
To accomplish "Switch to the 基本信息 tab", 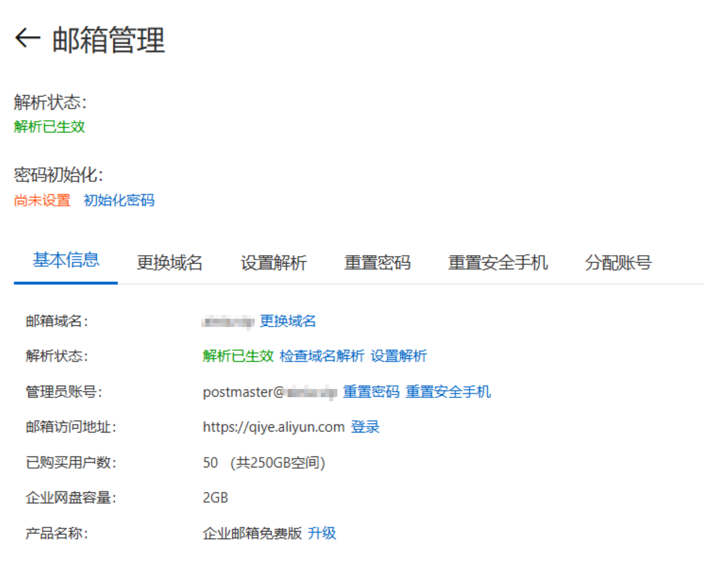I will click(66, 260).
